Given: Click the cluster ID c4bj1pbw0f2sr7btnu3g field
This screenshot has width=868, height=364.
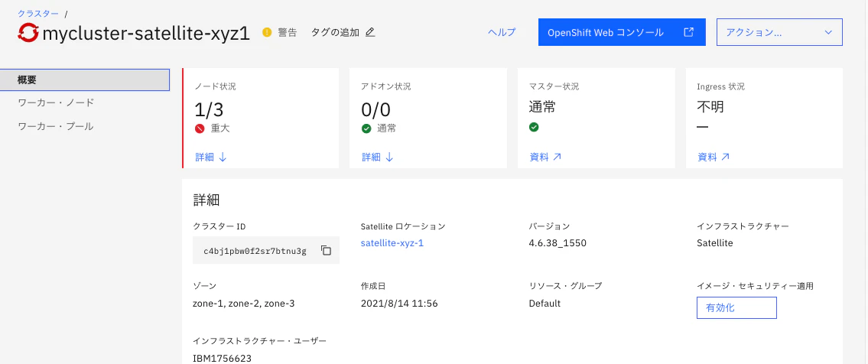Looking at the screenshot, I should pyautogui.click(x=265, y=250).
